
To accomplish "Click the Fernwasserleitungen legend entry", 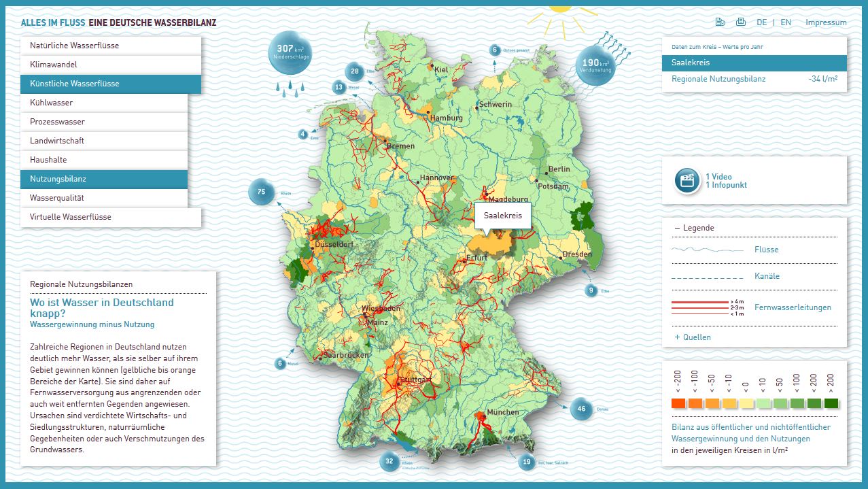I will click(x=793, y=307).
